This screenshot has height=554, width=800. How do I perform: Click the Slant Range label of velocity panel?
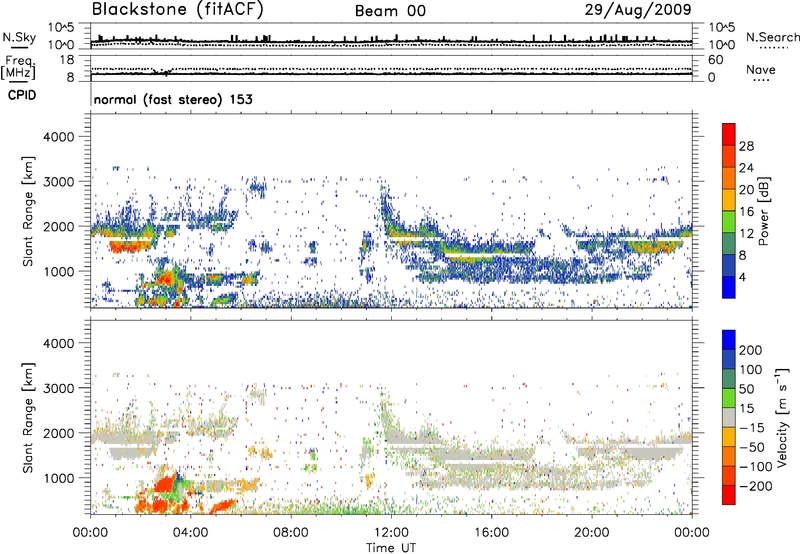pos(28,418)
